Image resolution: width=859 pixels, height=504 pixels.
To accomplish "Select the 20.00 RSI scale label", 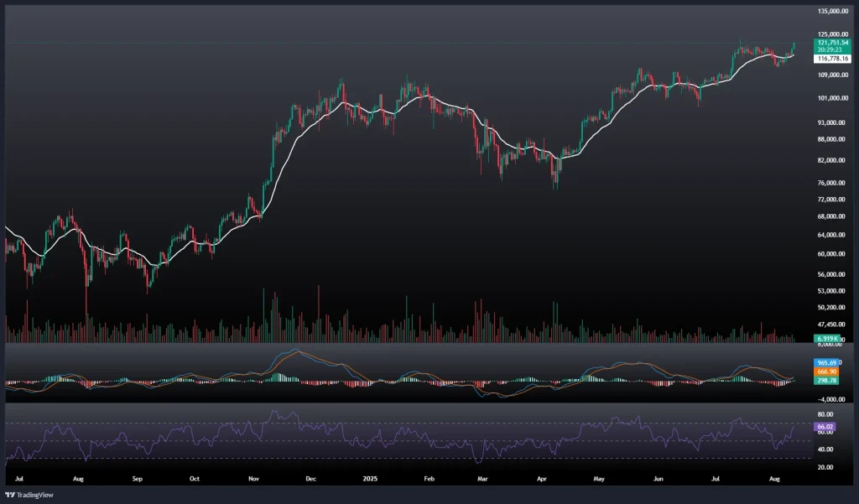I will click(824, 467).
